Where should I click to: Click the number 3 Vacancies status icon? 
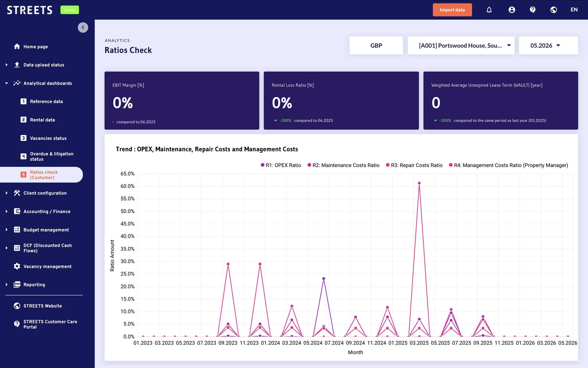click(x=24, y=138)
